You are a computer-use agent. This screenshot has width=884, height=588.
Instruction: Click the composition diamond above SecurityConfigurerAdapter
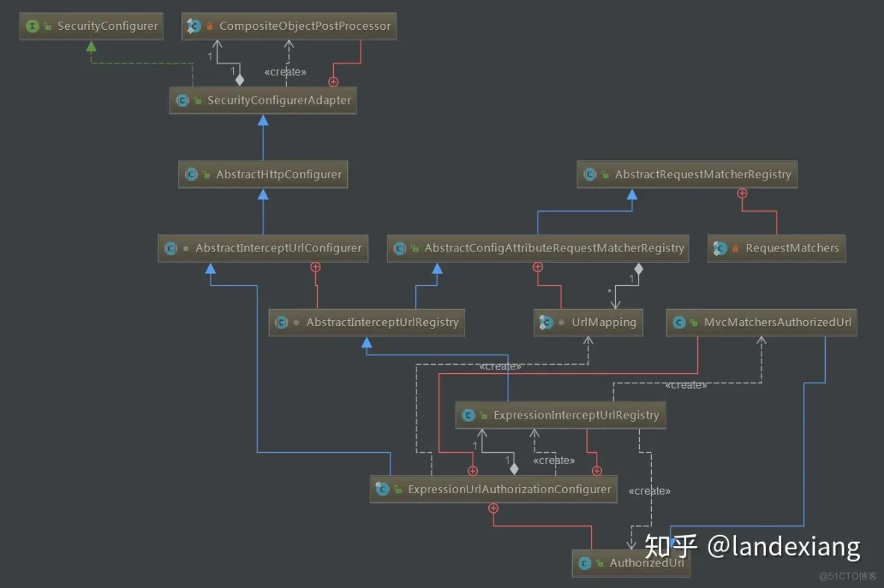coord(240,80)
